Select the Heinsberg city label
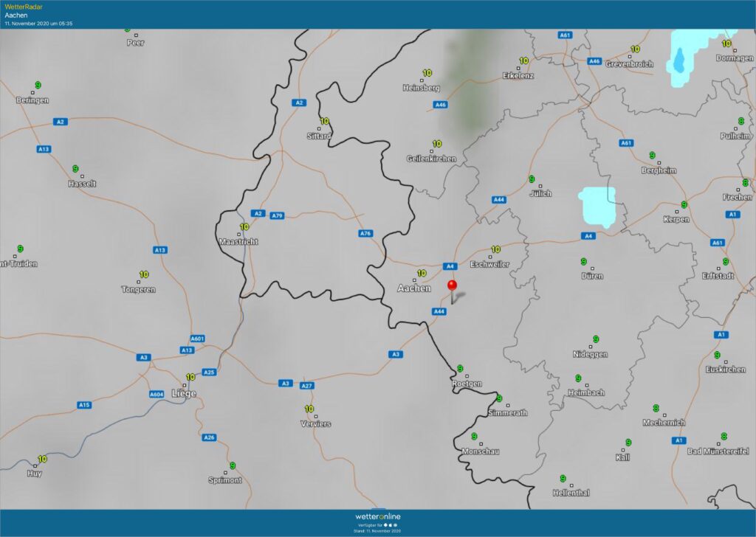Image resolution: width=756 pixels, height=537 pixels. pos(422,88)
